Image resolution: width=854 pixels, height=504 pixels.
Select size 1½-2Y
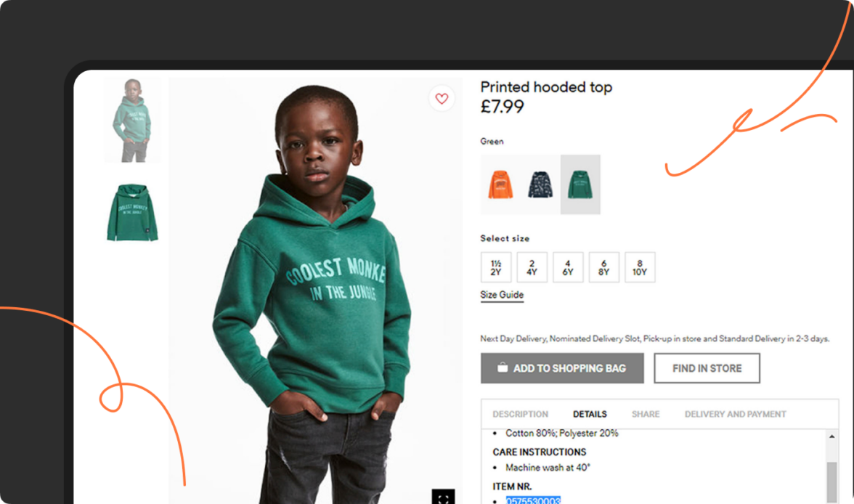(x=496, y=267)
